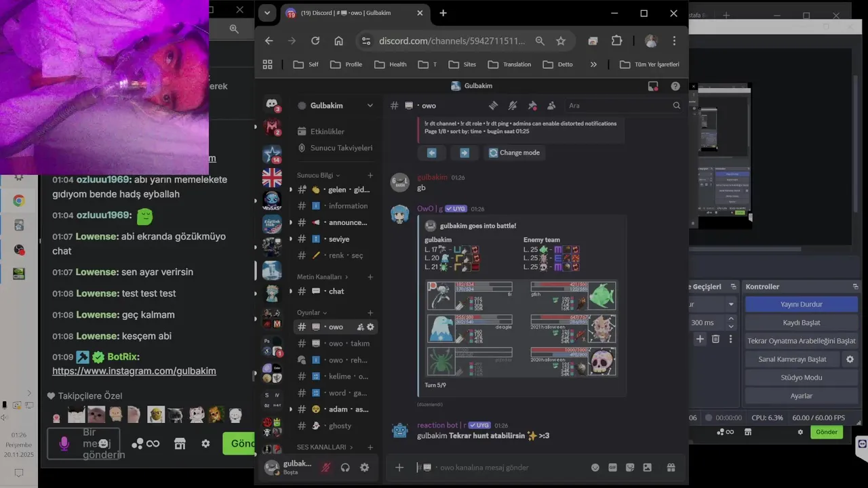Collapse Oyunlar category
This screenshot has height=488, width=868.
tap(312, 313)
